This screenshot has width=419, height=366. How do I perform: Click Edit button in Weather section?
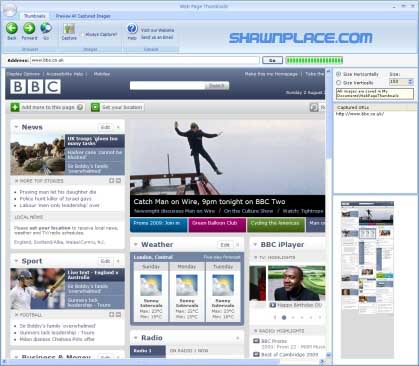pos(225,245)
